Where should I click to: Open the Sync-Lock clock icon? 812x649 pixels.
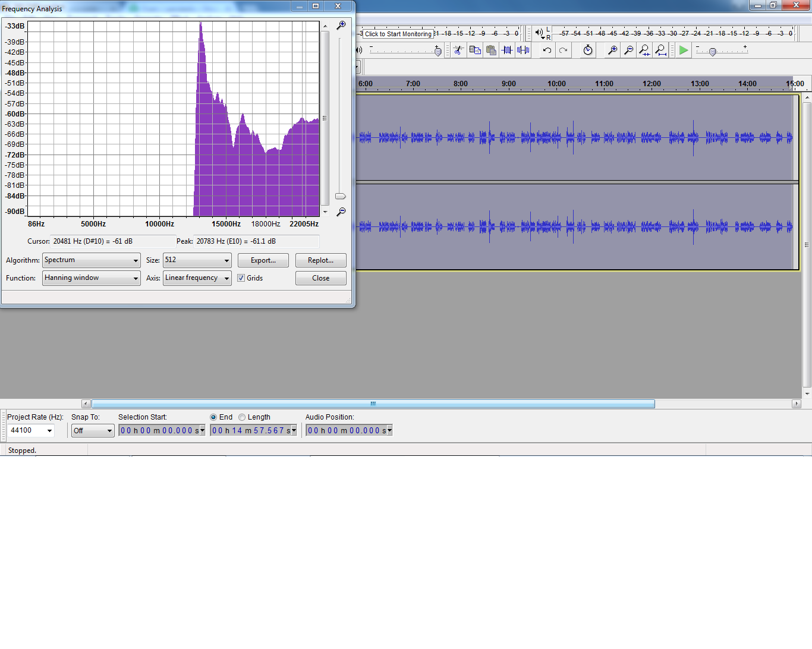[588, 51]
